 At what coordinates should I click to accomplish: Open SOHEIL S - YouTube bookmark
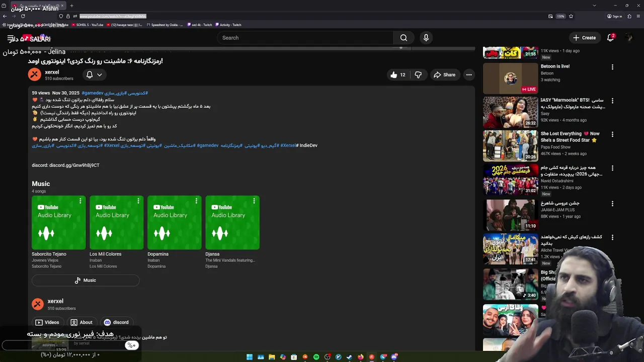(x=88, y=25)
